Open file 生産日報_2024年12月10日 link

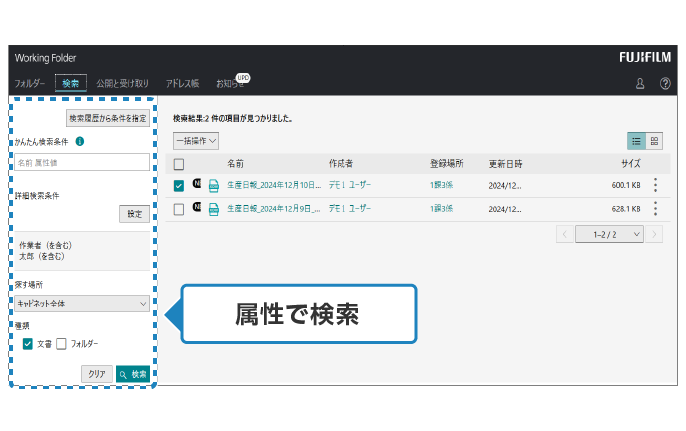coord(274,185)
